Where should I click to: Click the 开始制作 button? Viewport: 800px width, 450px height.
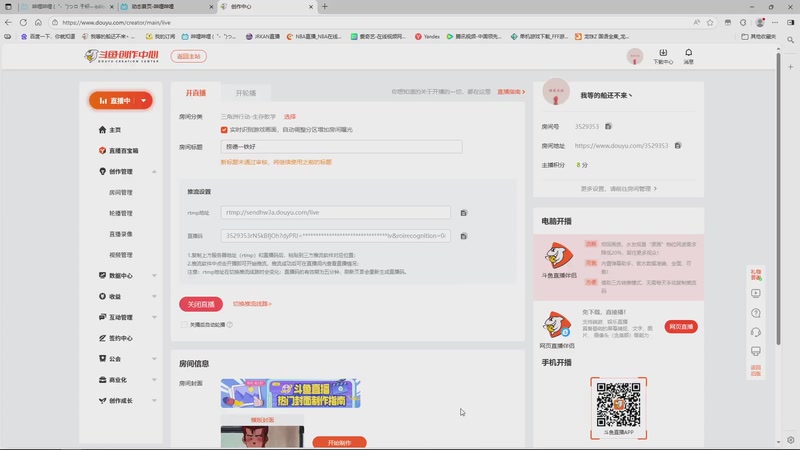pyautogui.click(x=339, y=442)
